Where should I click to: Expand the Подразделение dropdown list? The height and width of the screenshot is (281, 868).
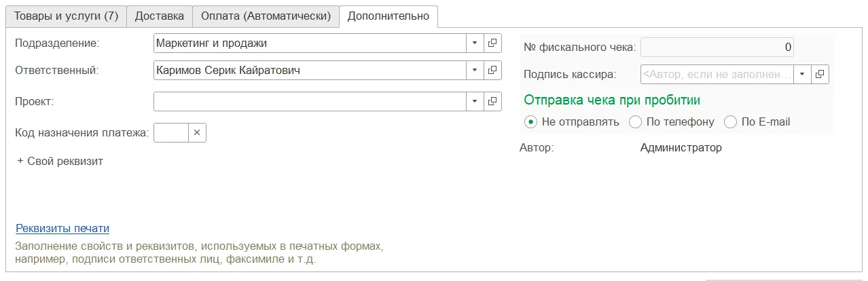click(475, 43)
